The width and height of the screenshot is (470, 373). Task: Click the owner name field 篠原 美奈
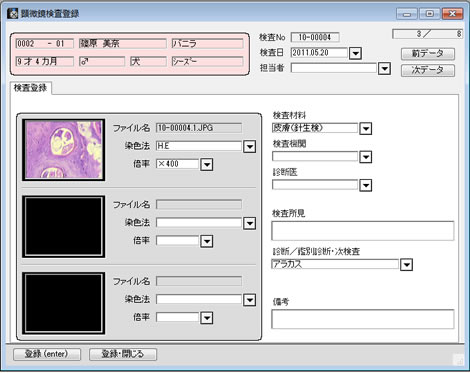pos(123,44)
